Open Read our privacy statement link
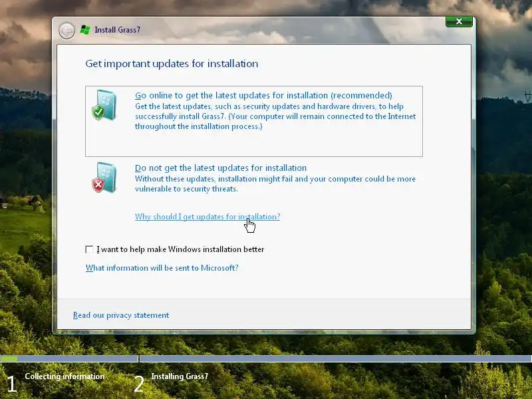 pyautogui.click(x=121, y=315)
